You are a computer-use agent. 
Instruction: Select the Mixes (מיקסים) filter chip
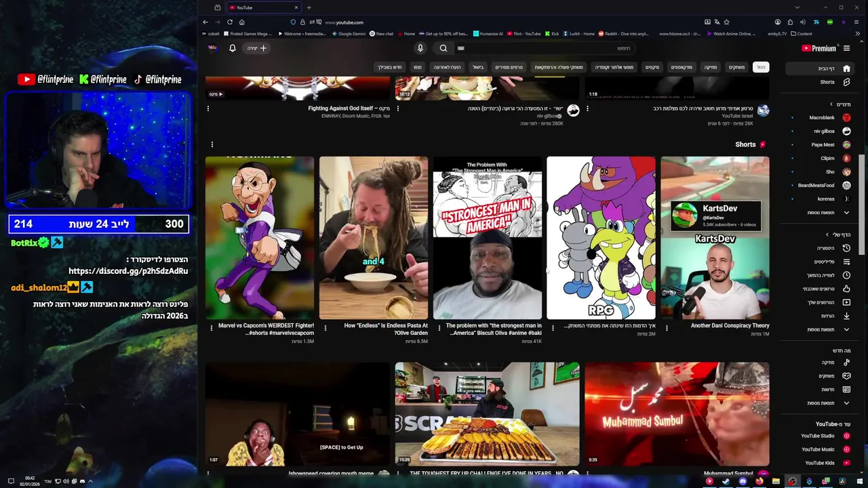point(652,67)
